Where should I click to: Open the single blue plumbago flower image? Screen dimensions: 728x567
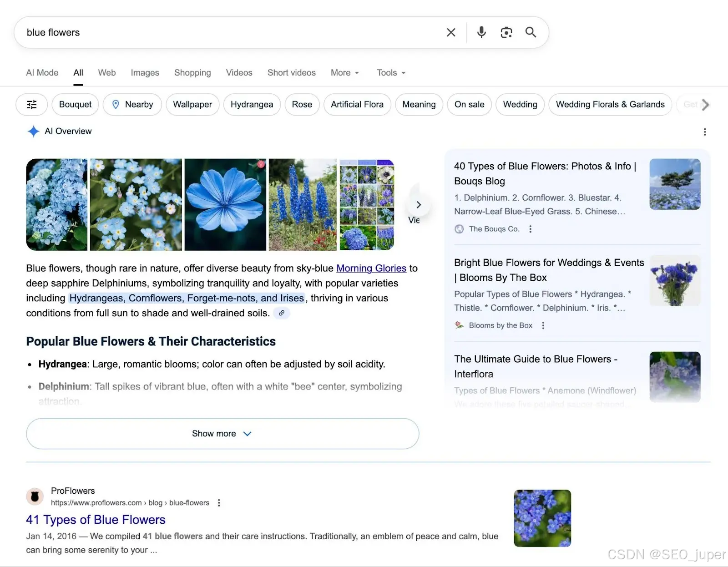[225, 205]
